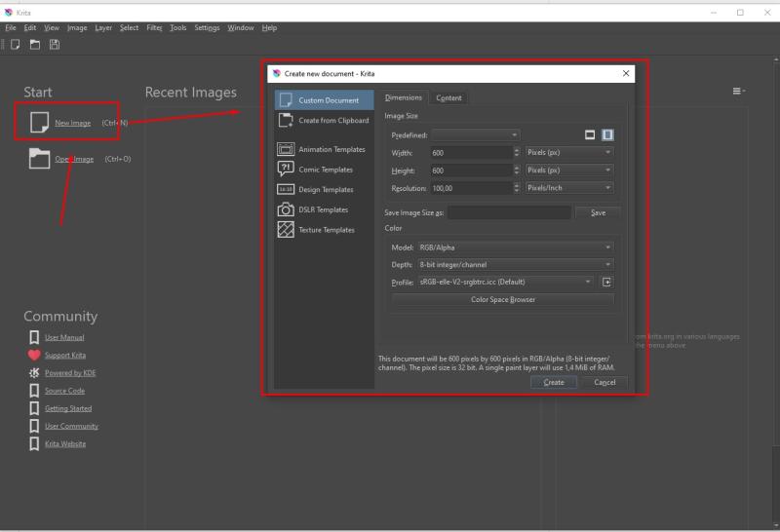Click the Color Space Browser button
Viewport: 780px width, 532px height.
503,299
